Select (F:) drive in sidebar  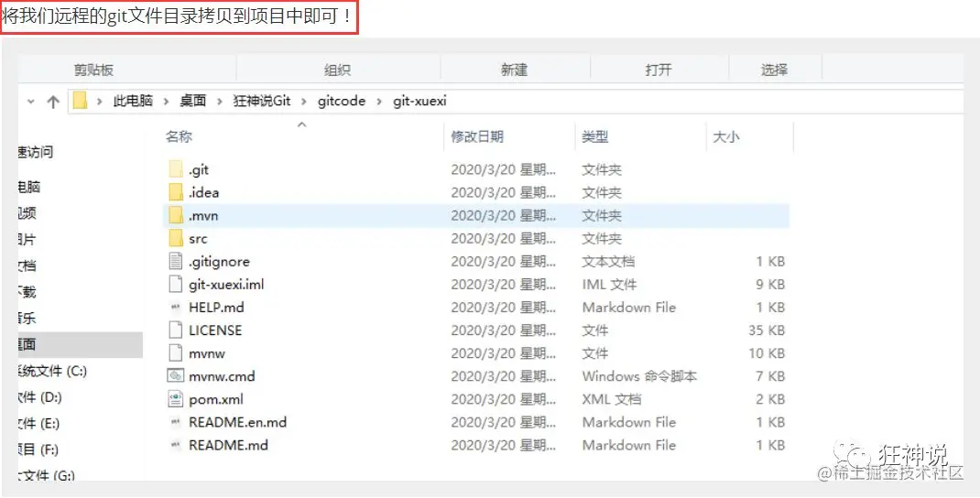[x=38, y=449]
